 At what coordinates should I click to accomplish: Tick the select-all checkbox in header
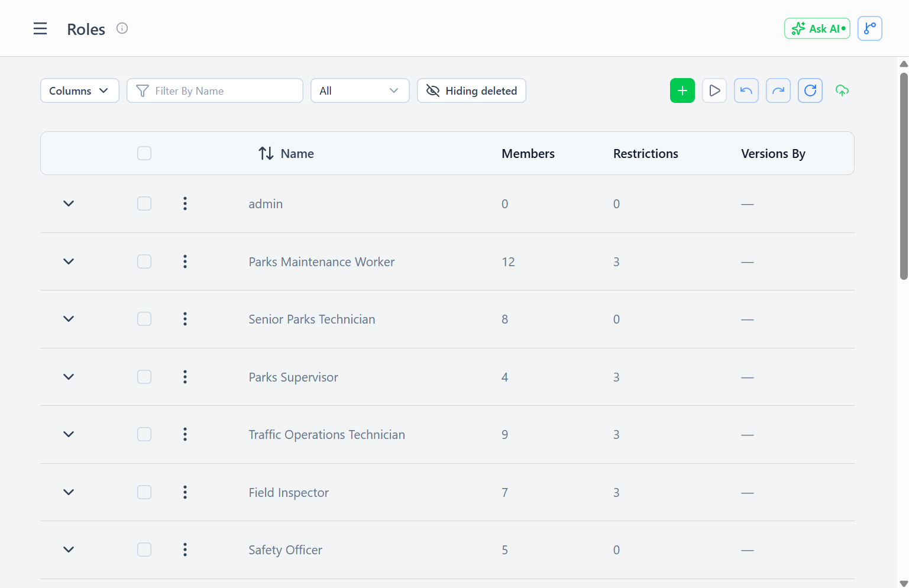144,153
